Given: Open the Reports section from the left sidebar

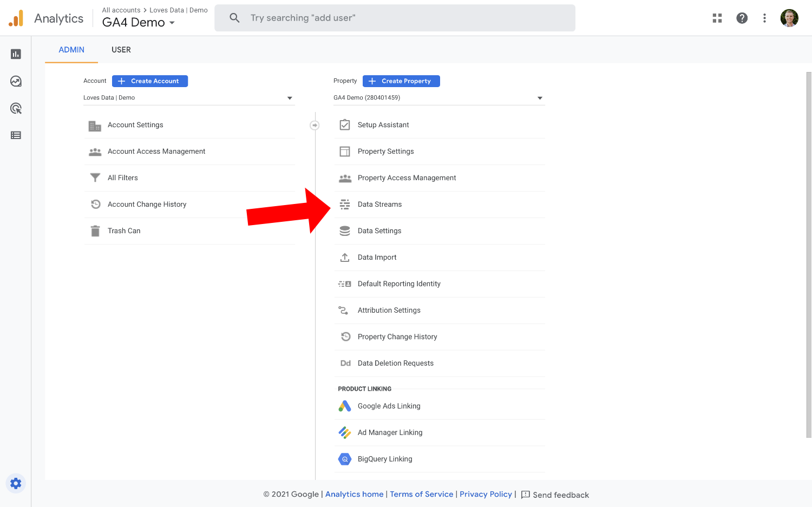Looking at the screenshot, I should (x=15, y=54).
